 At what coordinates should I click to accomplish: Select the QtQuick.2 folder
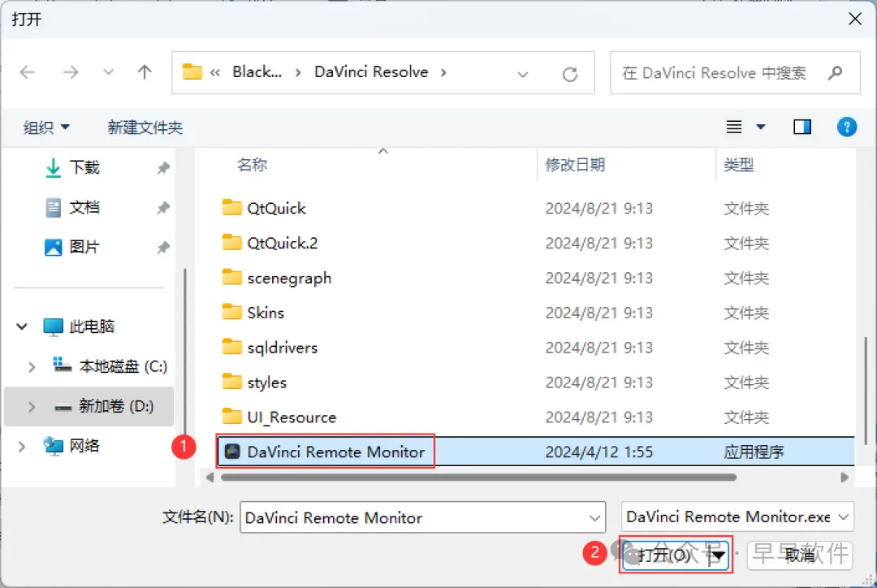pos(283,243)
